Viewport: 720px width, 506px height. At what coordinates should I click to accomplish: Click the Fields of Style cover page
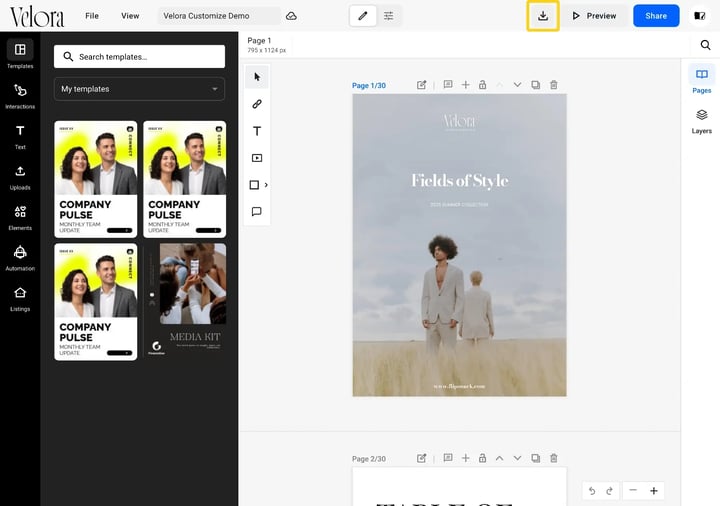pos(459,245)
